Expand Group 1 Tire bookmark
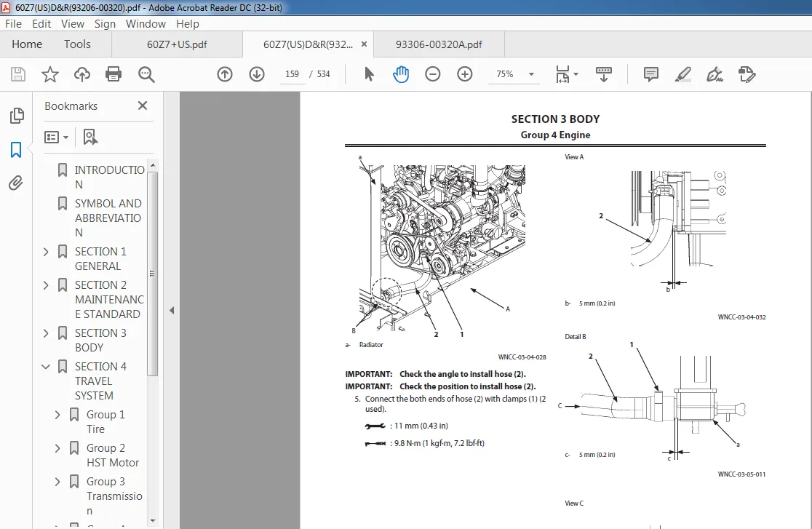Image resolution: width=812 pixels, height=529 pixels. (x=57, y=415)
